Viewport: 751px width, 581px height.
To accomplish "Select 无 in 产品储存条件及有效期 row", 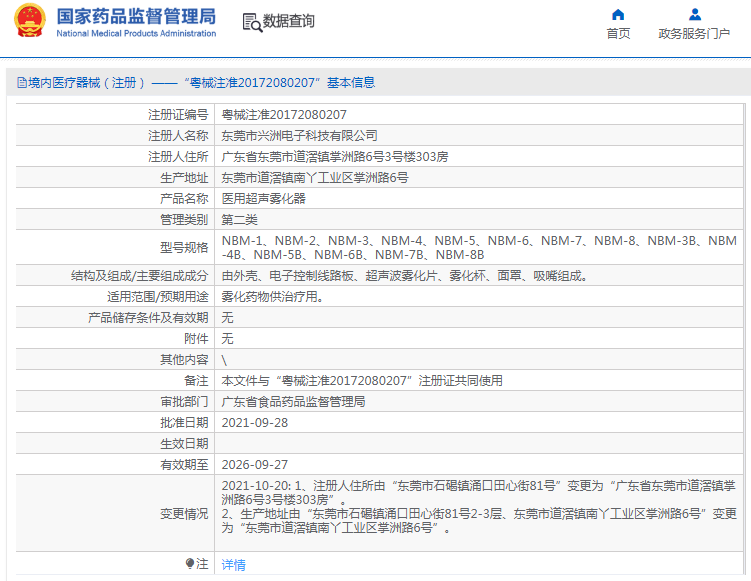I will pyautogui.click(x=228, y=318).
